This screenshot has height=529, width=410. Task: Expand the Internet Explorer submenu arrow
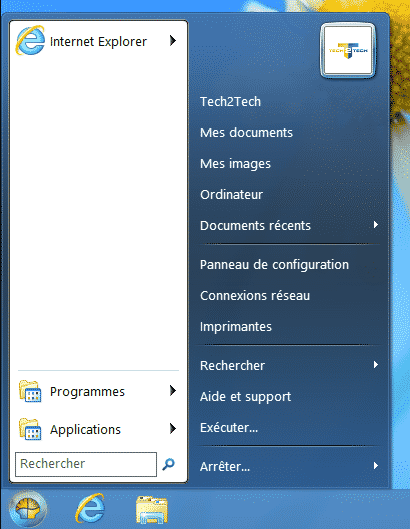point(173,40)
